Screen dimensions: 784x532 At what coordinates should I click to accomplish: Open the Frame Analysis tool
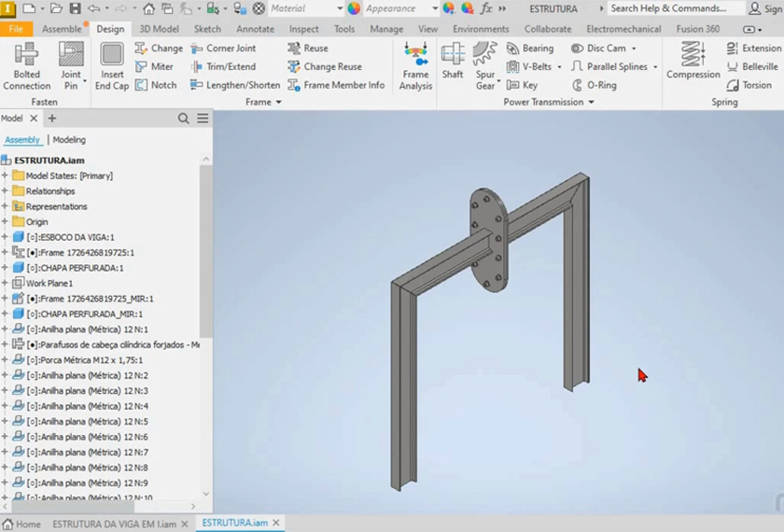coord(415,65)
